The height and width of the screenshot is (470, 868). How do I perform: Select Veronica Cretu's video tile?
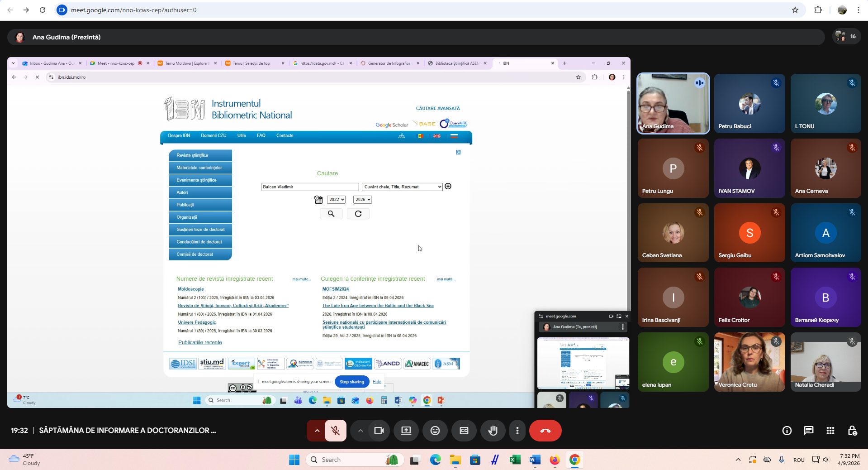[749, 362]
